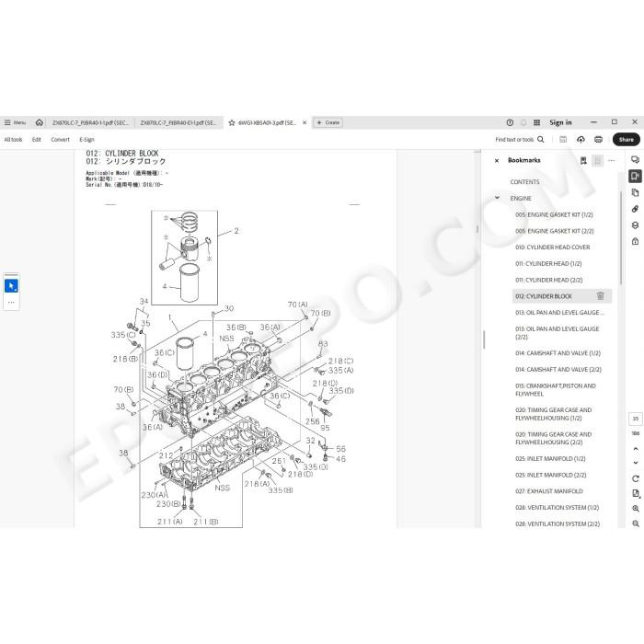The width and height of the screenshot is (644, 644).
Task: Click the search magnifier icon
Action: coord(541,139)
